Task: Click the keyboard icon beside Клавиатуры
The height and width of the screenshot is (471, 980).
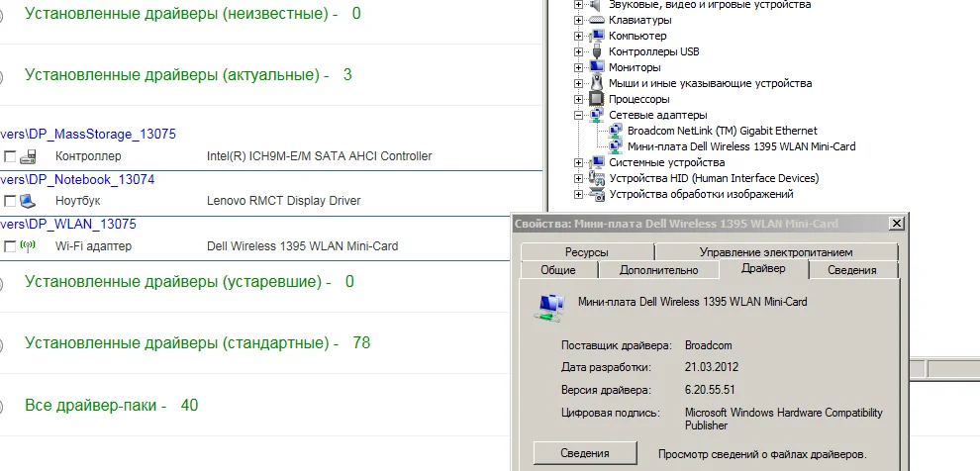Action: (x=598, y=20)
